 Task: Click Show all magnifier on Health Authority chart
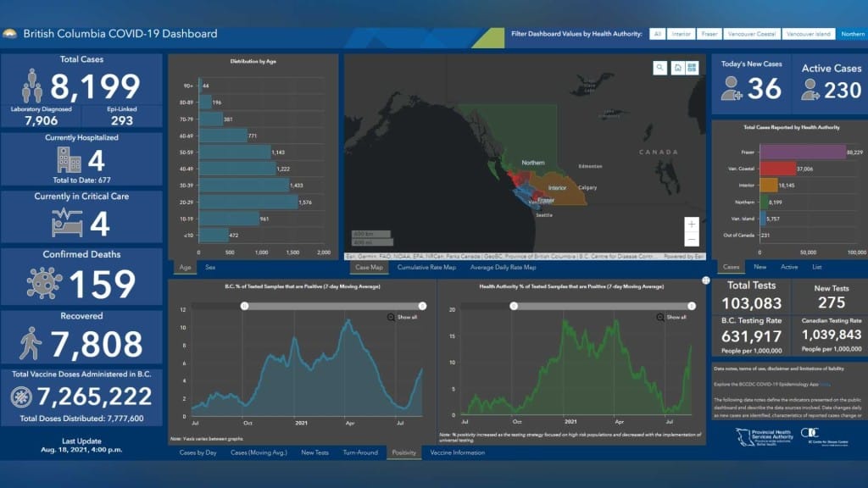point(660,317)
